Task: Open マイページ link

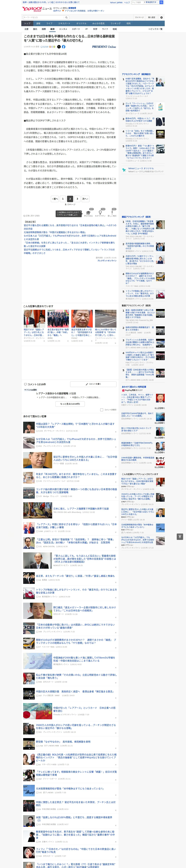Action: [139, 17]
